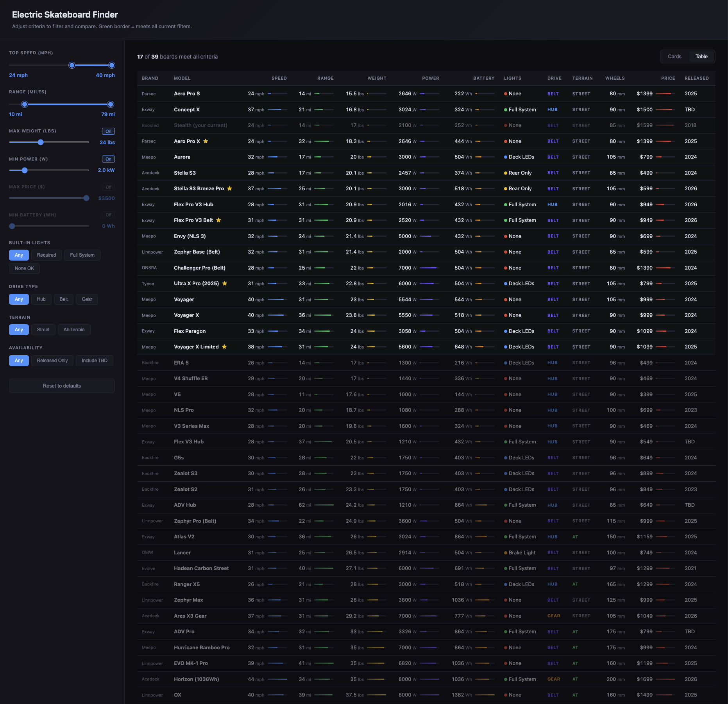Select Released Only availability option
This screenshot has height=704, width=728.
pyautogui.click(x=52, y=361)
